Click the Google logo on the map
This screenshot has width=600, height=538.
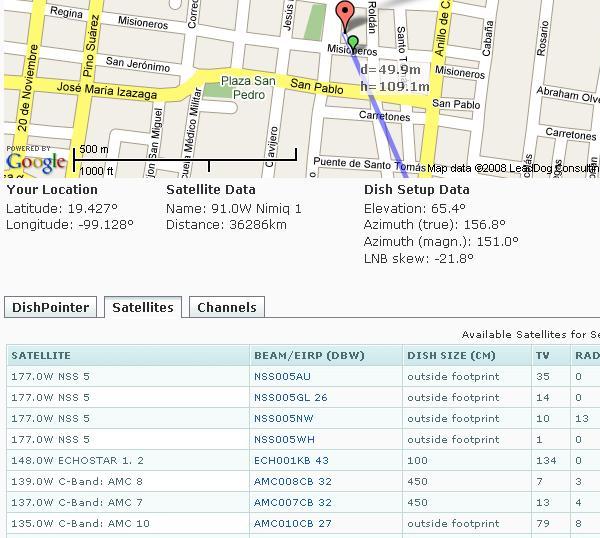coord(36,162)
